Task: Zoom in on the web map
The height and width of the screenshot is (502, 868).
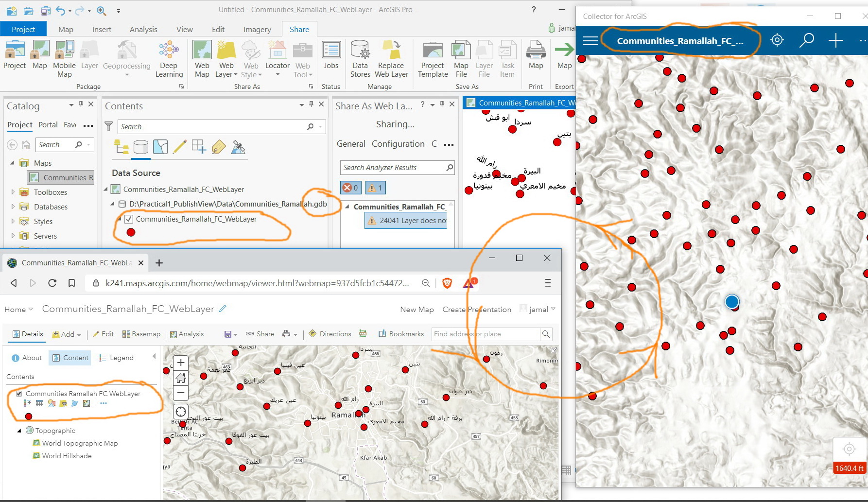Action: pyautogui.click(x=181, y=363)
